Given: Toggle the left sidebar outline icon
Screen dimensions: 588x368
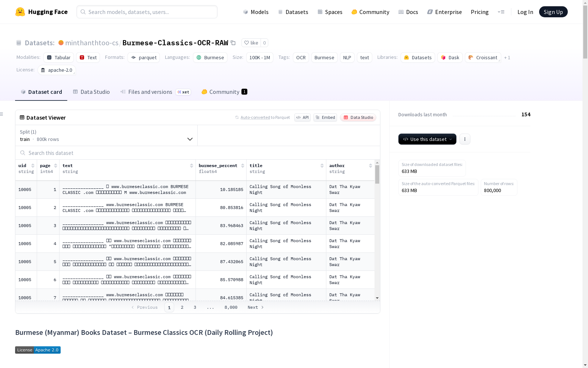Looking at the screenshot, I should pyautogui.click(x=1, y=114).
